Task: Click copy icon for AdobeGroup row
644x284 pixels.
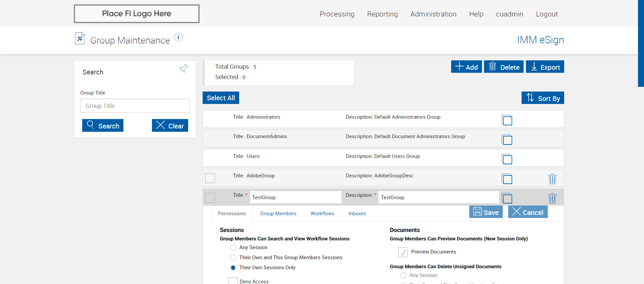Action: click(507, 179)
